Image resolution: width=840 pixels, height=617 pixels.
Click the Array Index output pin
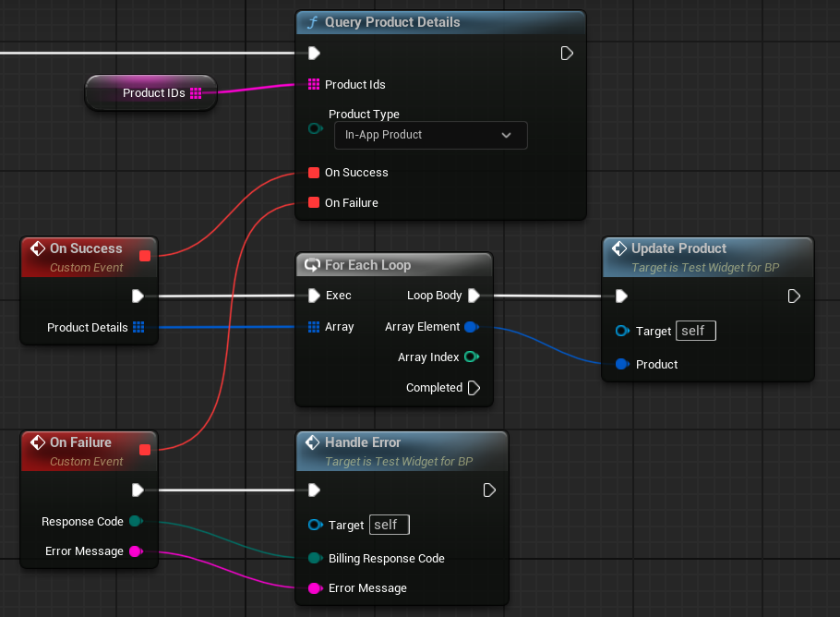point(471,357)
